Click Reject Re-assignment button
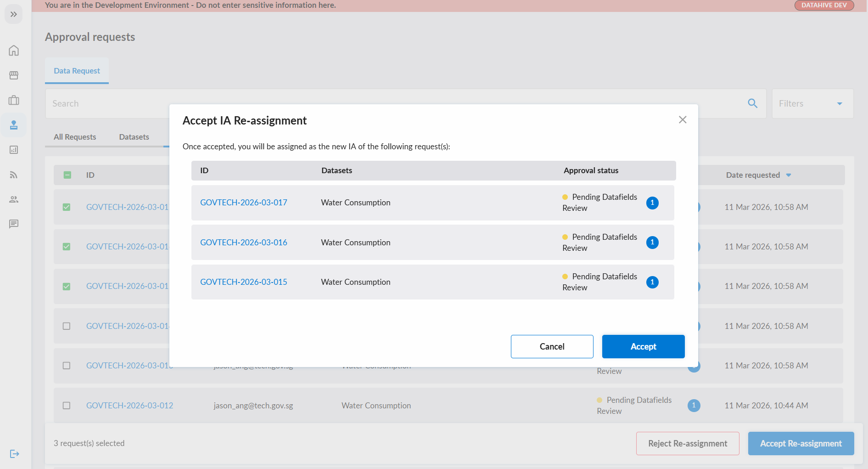868x469 pixels. point(688,443)
